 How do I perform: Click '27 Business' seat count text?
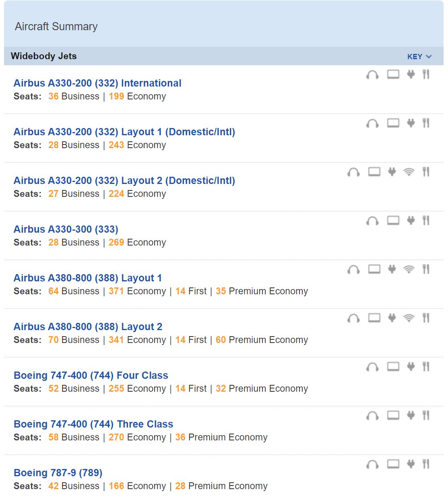(x=74, y=194)
